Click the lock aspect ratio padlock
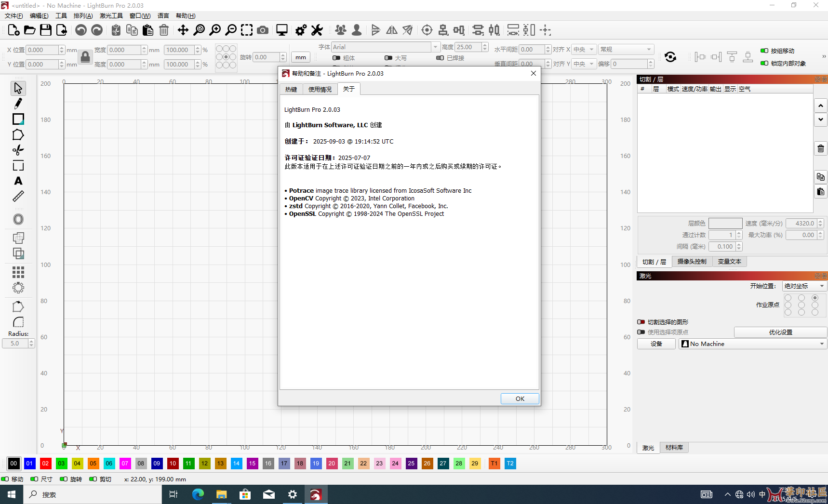The image size is (828, 504). coord(85,57)
